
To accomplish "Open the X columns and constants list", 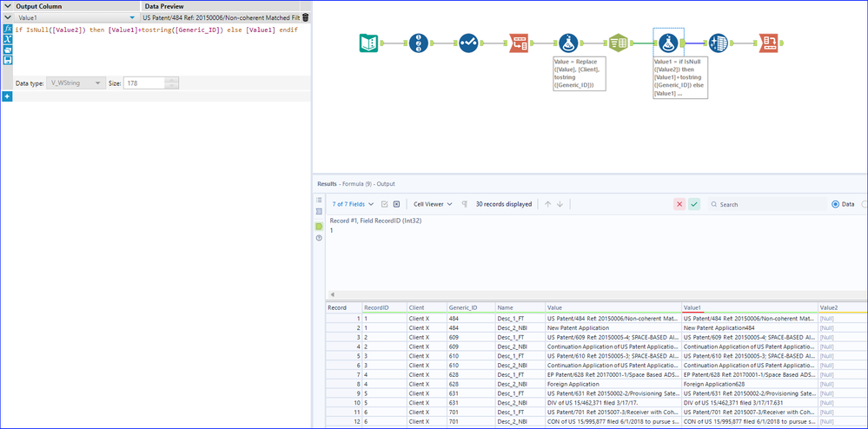I will [x=8, y=39].
